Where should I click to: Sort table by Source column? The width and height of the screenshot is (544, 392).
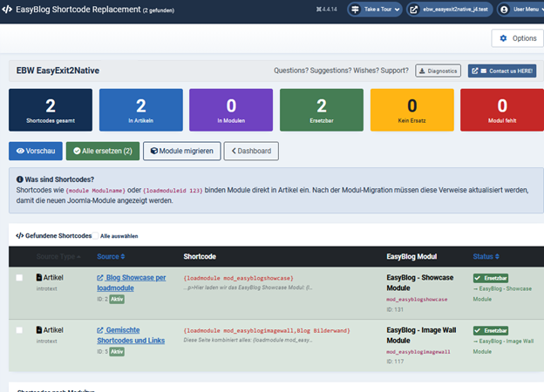tap(111, 256)
